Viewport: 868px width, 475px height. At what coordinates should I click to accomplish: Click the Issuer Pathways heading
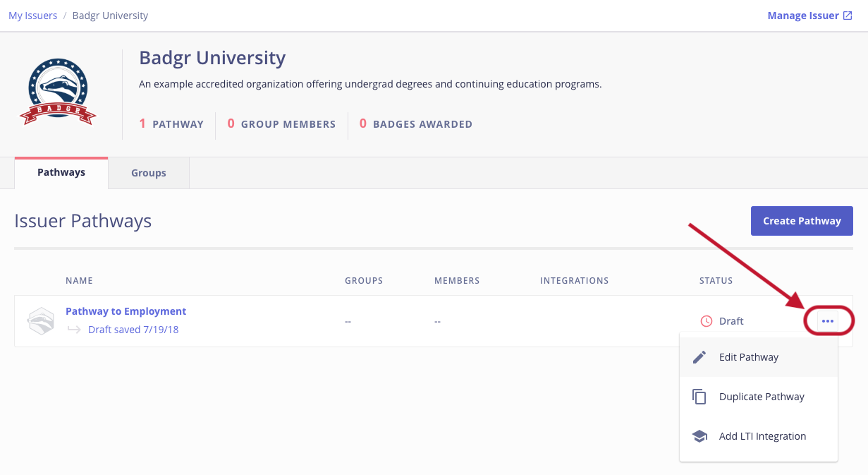[x=83, y=221]
